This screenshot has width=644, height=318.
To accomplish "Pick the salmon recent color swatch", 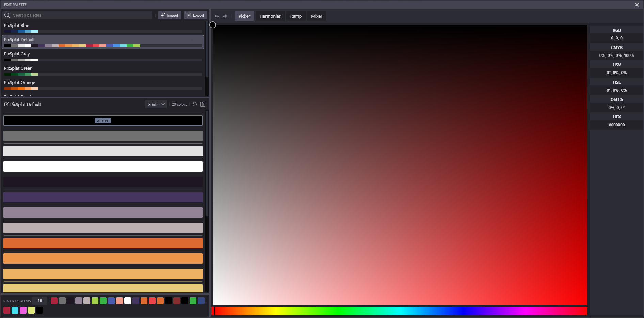I will tap(119, 301).
